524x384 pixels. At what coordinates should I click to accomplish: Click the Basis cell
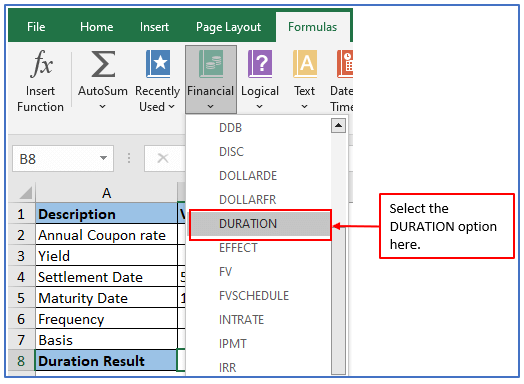pos(106,340)
